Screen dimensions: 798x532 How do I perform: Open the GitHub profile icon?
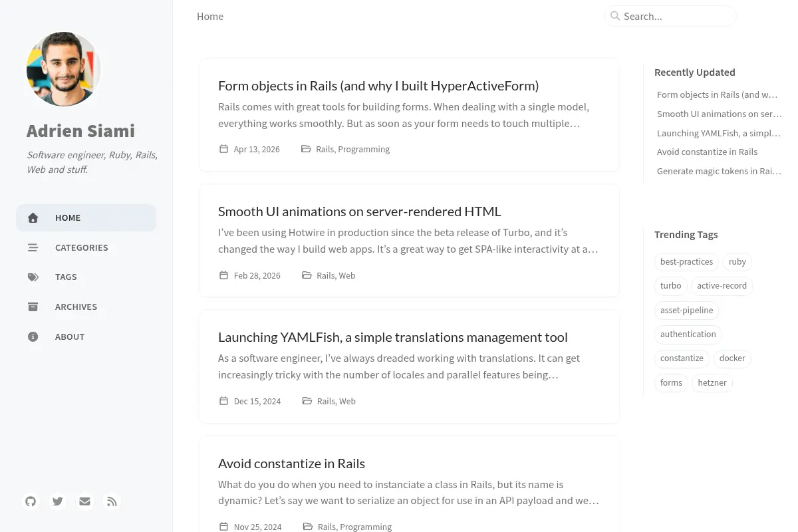pos(31,501)
